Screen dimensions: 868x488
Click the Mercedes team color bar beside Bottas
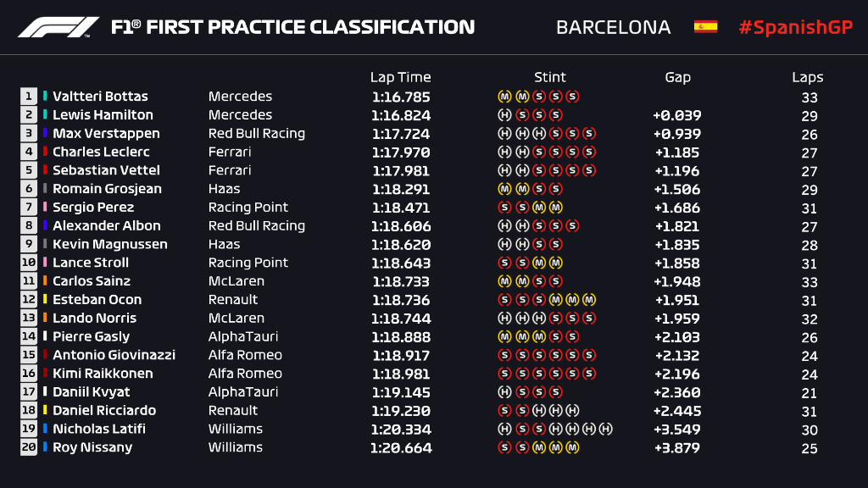(45, 97)
